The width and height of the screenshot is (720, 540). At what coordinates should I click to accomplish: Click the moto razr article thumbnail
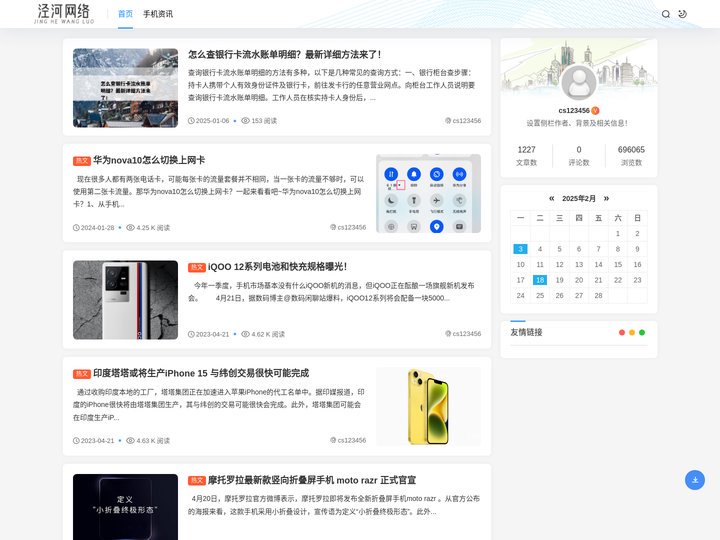tap(125, 507)
